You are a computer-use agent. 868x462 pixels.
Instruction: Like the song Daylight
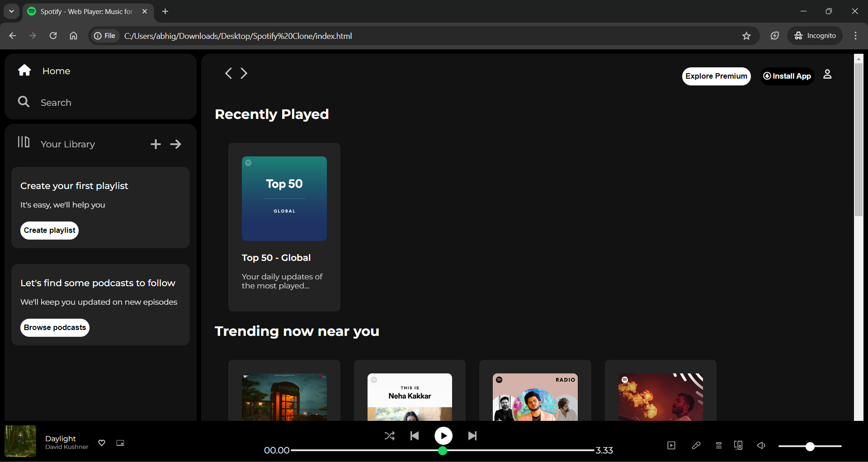point(102,443)
